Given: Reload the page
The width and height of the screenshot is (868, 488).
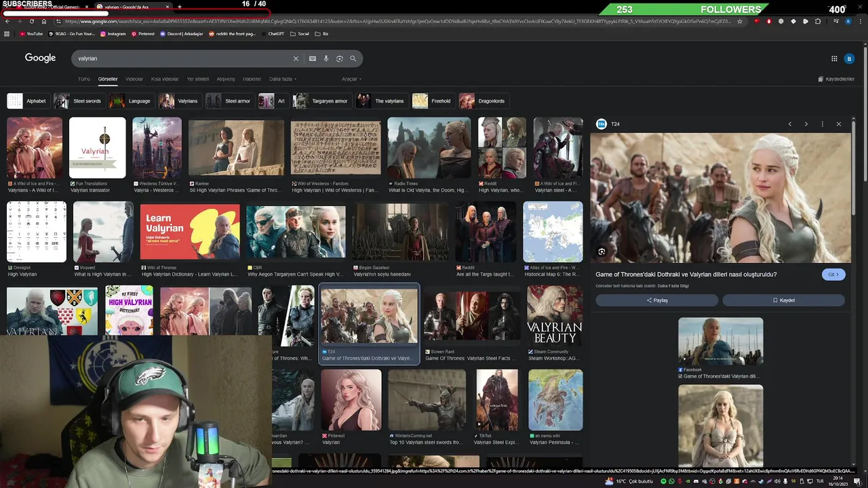Looking at the screenshot, I should tap(31, 21).
